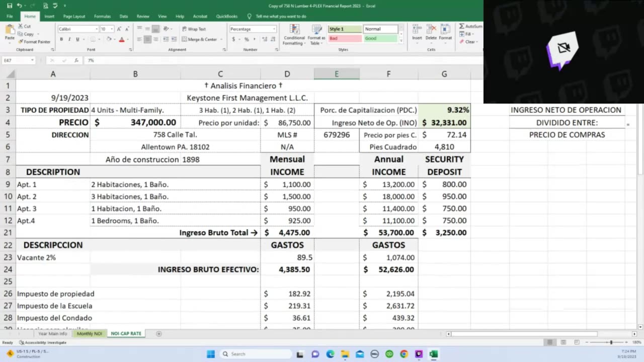Add a new sheet with the plus button
The image size is (644, 362).
tap(159, 334)
